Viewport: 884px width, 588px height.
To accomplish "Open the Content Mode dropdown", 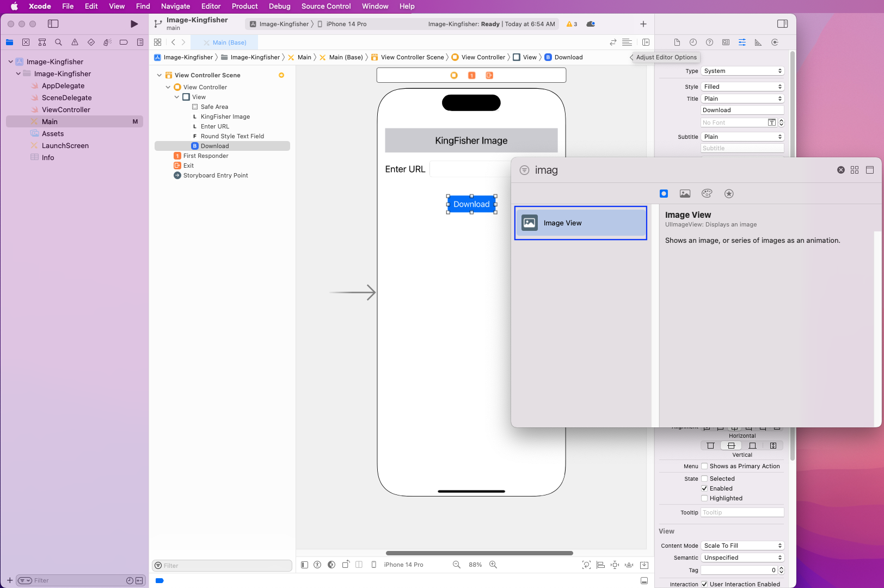I will tap(742, 546).
